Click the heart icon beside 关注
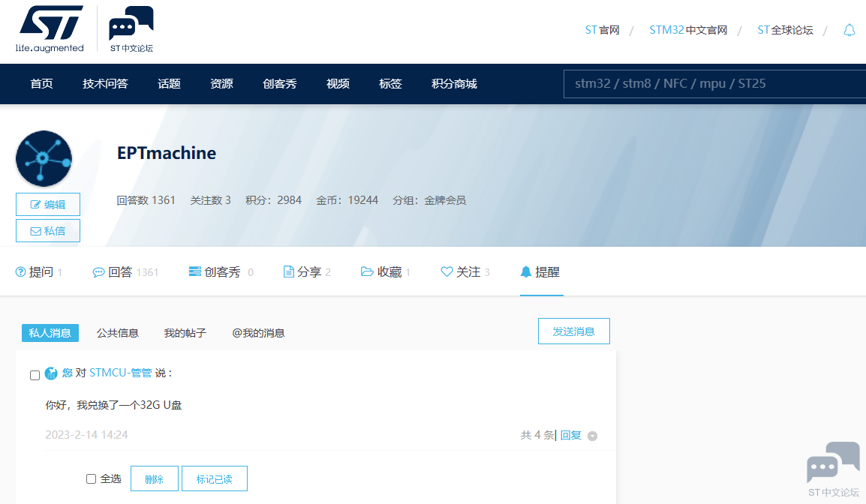The image size is (866, 504). (x=447, y=271)
